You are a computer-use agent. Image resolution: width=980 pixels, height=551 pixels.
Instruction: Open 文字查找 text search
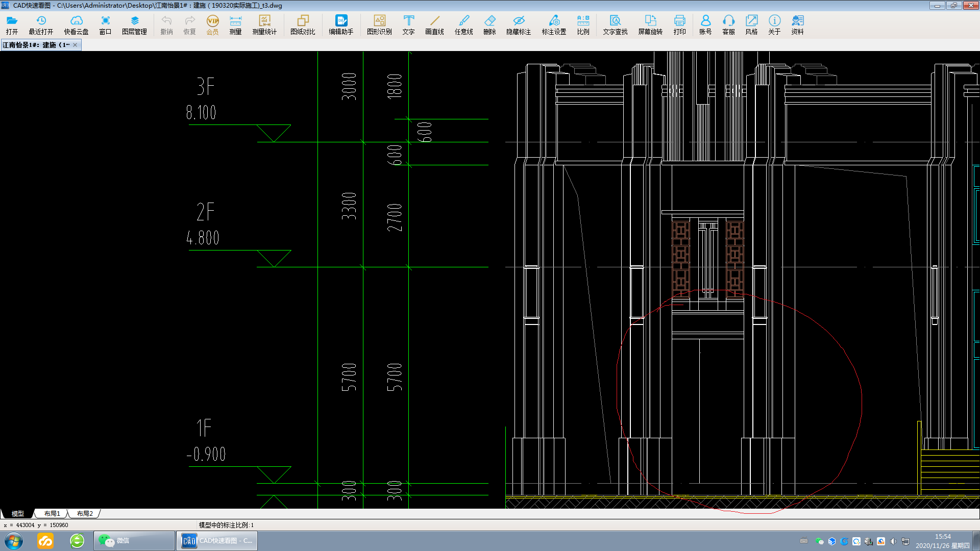615,25
